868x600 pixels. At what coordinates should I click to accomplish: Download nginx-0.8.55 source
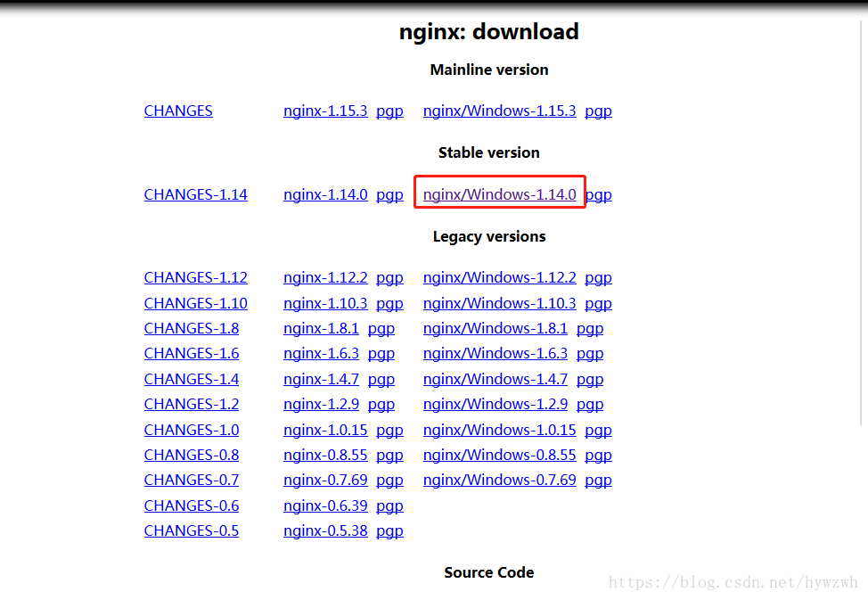[x=325, y=456]
